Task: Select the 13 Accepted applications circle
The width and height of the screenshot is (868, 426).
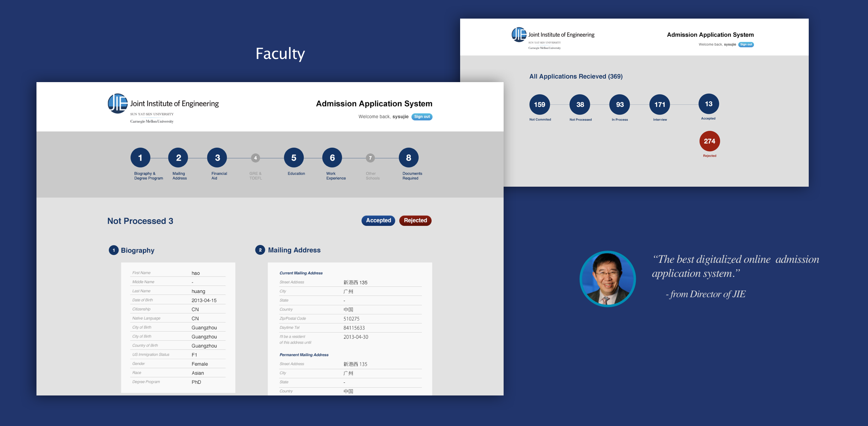Action: coord(708,104)
